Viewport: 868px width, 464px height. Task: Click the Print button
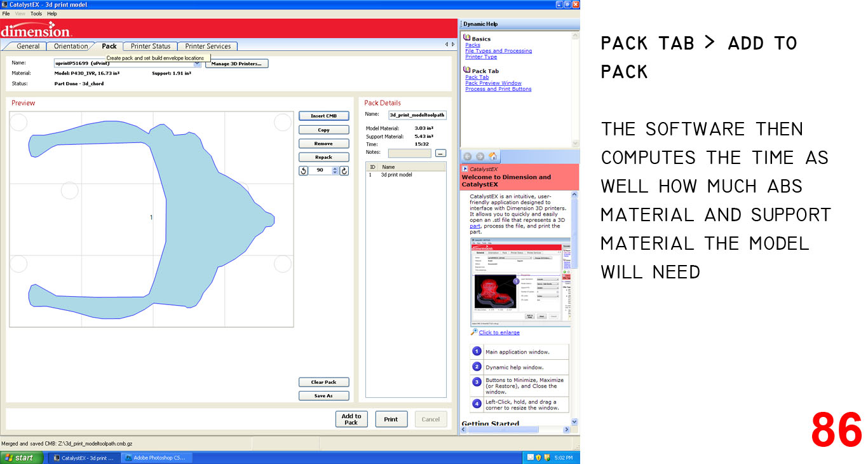(x=391, y=419)
